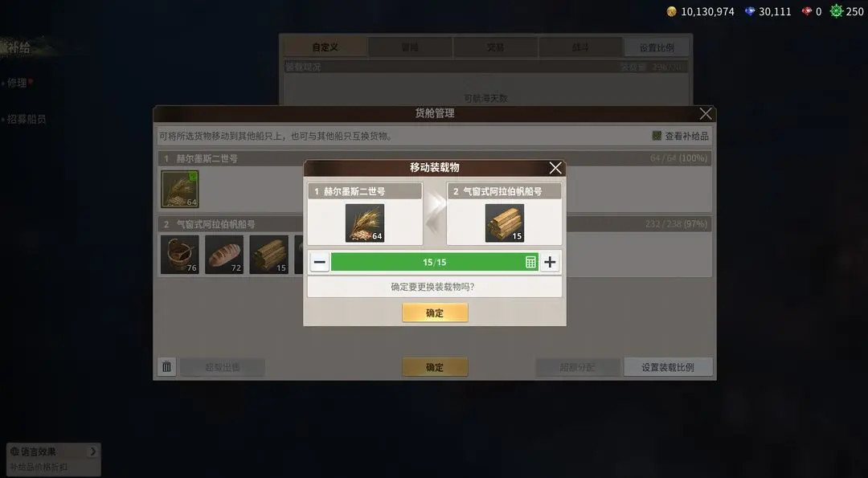868x478 pixels.
Task: Toggle the 查看补给品 checkbox
Action: [x=657, y=136]
